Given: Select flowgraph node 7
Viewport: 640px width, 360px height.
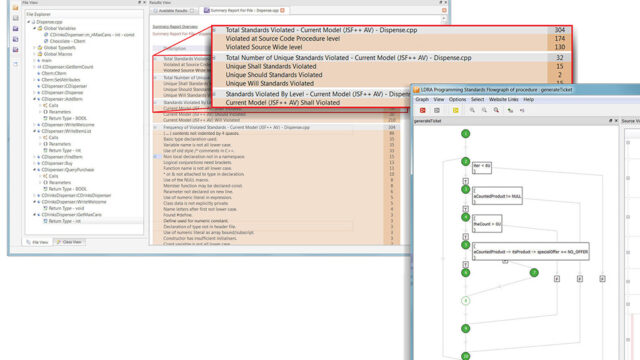Looking at the screenshot, I should pos(534,273).
